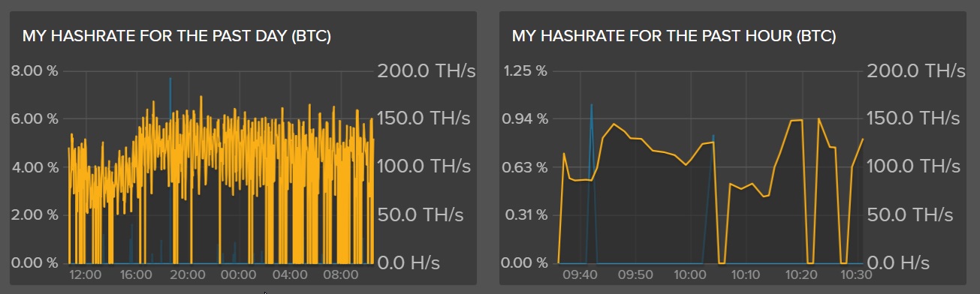Viewport: 980px width, 294px height.
Task: Select the 00:00 time marker on day chart
Action: pos(239,275)
